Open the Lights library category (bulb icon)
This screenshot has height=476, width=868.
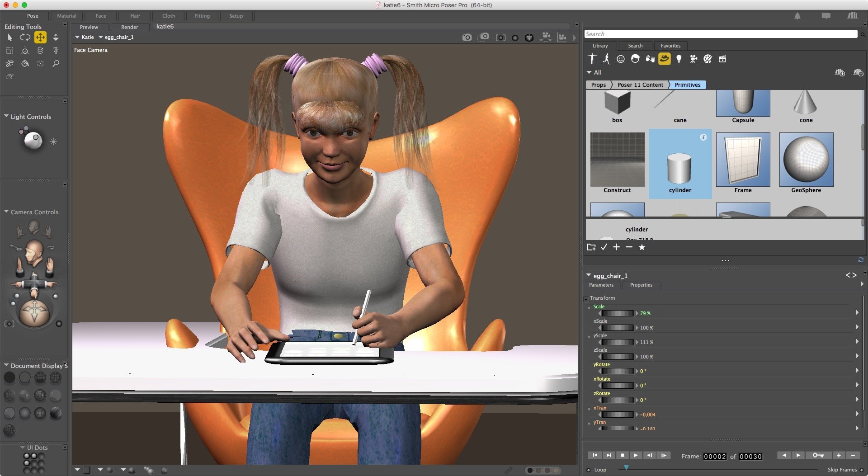[x=679, y=59]
